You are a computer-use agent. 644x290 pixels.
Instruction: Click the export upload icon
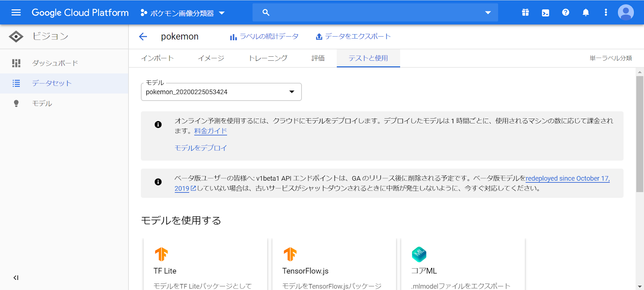tap(319, 37)
